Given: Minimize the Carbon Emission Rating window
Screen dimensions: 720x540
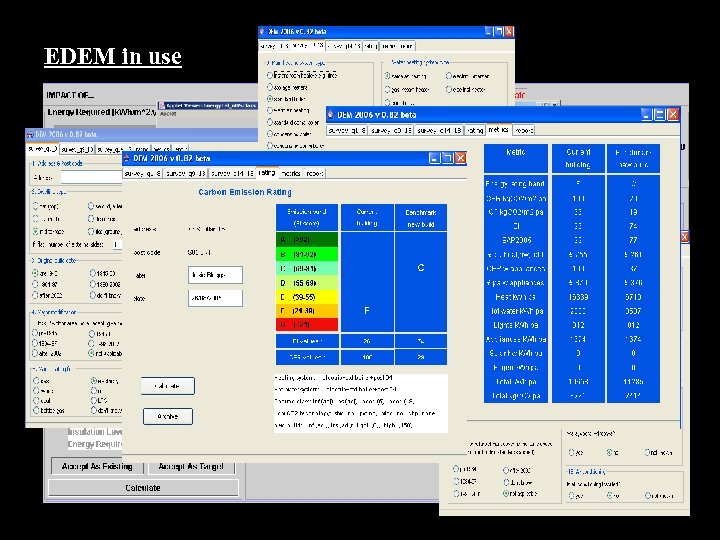Looking at the screenshot, I should 434,158.
